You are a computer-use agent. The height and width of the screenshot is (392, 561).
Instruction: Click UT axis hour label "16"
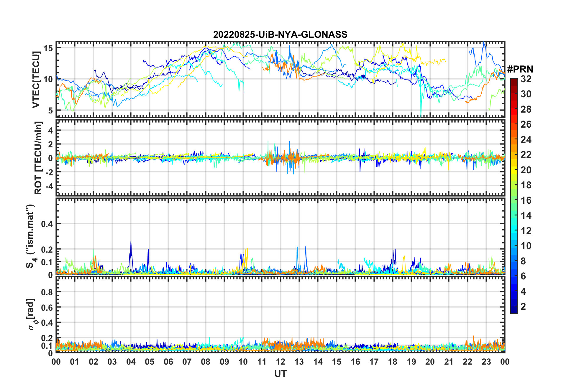click(355, 362)
